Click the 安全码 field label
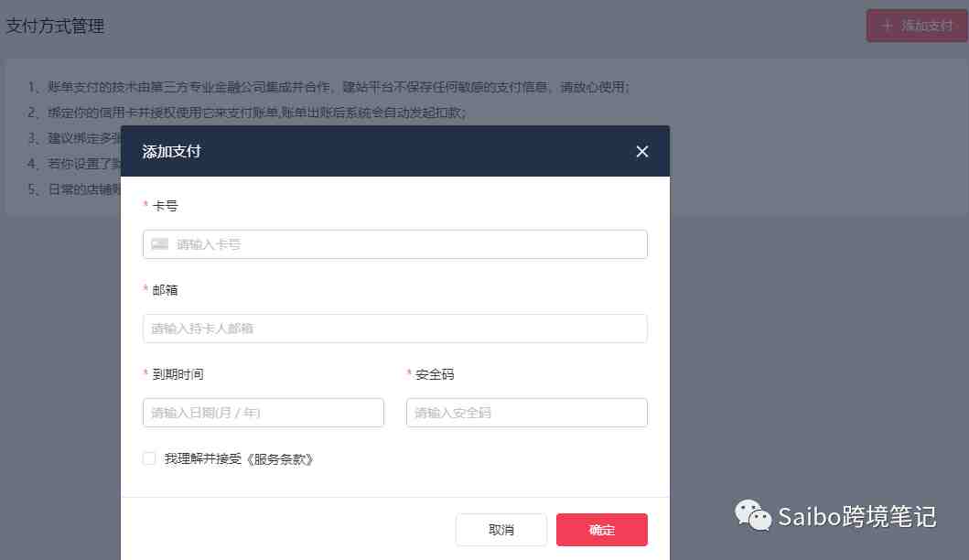Image resolution: width=969 pixels, height=560 pixels. point(435,374)
